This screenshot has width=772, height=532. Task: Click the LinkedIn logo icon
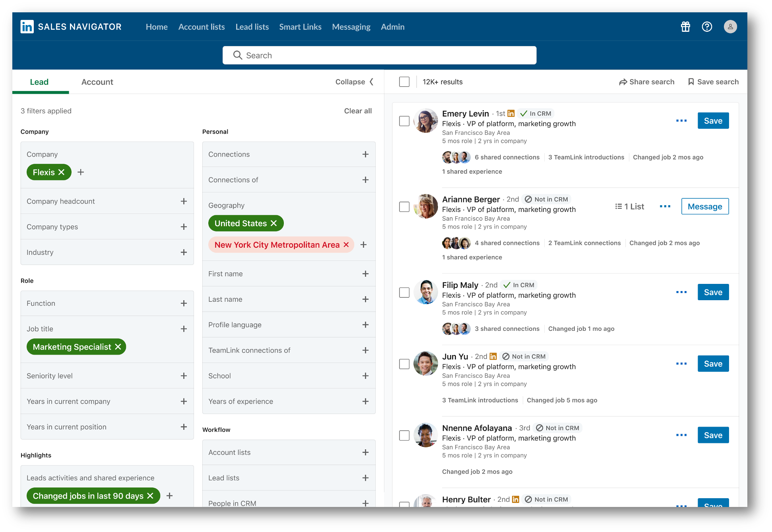[27, 27]
